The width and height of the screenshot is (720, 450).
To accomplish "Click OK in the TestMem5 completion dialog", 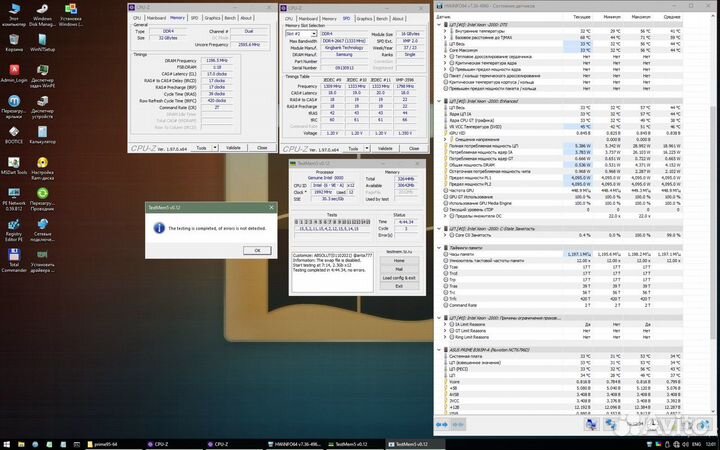I will [x=257, y=250].
